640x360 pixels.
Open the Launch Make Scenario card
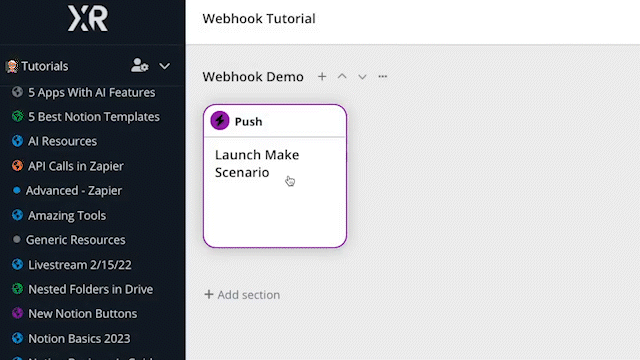[x=275, y=176]
